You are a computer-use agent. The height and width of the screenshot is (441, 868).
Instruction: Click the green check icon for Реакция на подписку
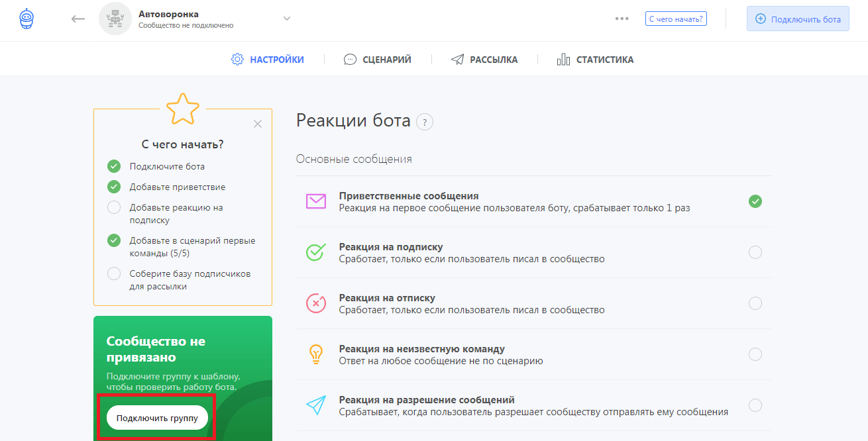click(x=317, y=252)
